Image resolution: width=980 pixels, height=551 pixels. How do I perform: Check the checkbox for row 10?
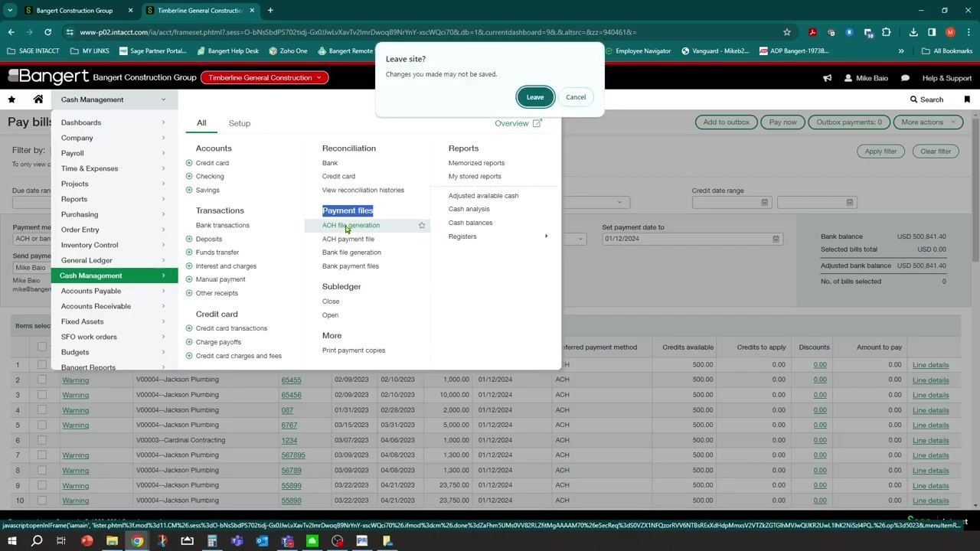(42, 500)
